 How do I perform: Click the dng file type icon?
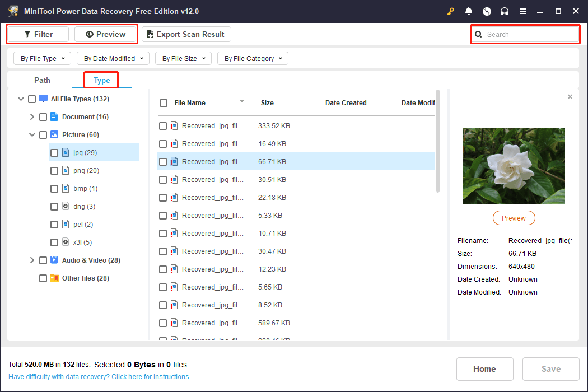point(66,206)
